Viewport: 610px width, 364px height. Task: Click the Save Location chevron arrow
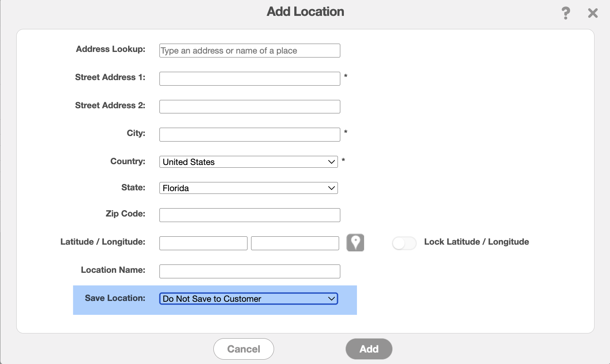pyautogui.click(x=332, y=299)
